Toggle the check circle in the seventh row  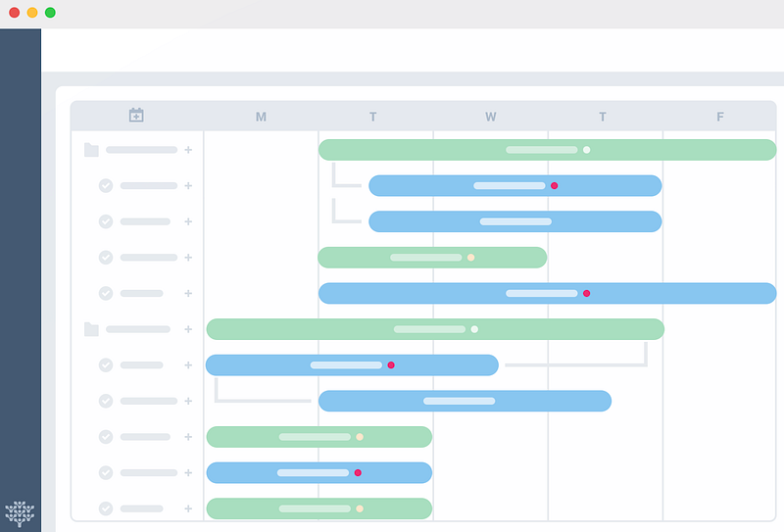coord(106,365)
